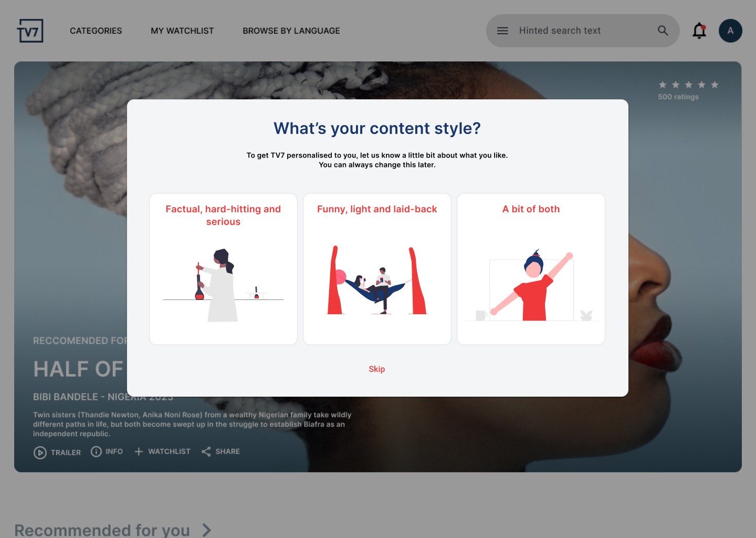Open the user avatar A profile
Viewport: 756px width, 538px height.
pyautogui.click(x=730, y=31)
